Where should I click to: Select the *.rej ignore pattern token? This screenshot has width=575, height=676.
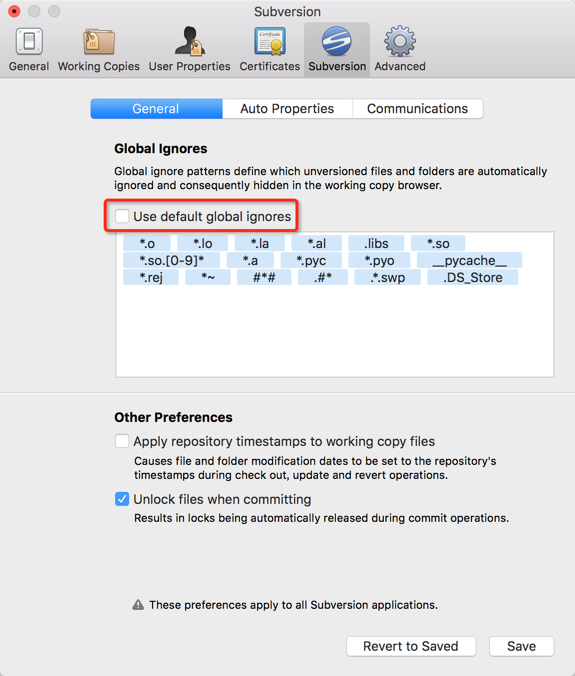(x=151, y=277)
